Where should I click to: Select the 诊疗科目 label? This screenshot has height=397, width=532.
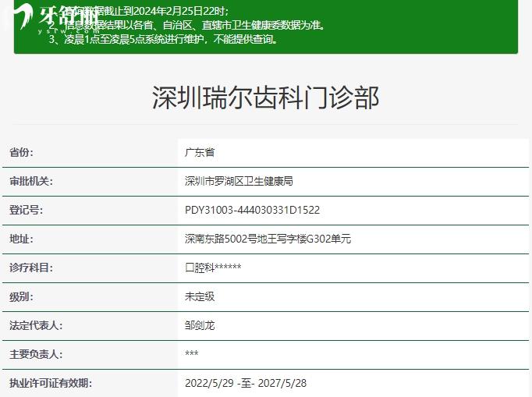(31, 268)
